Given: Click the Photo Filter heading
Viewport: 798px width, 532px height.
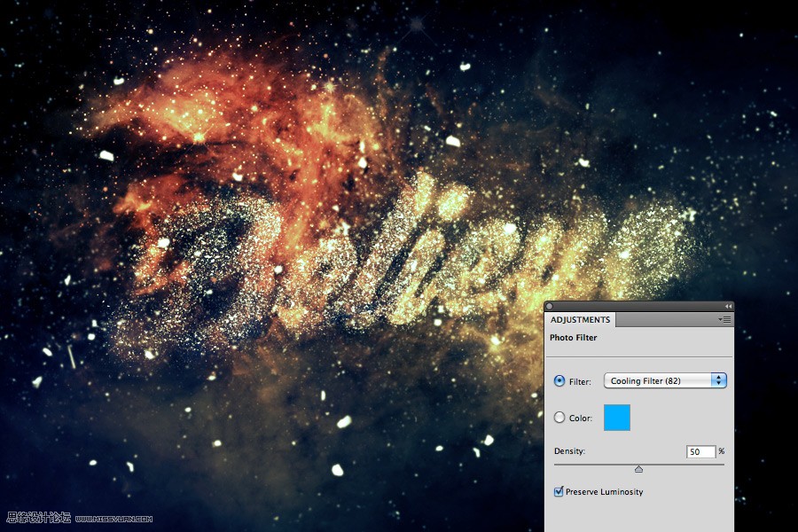Looking at the screenshot, I should tap(575, 337).
